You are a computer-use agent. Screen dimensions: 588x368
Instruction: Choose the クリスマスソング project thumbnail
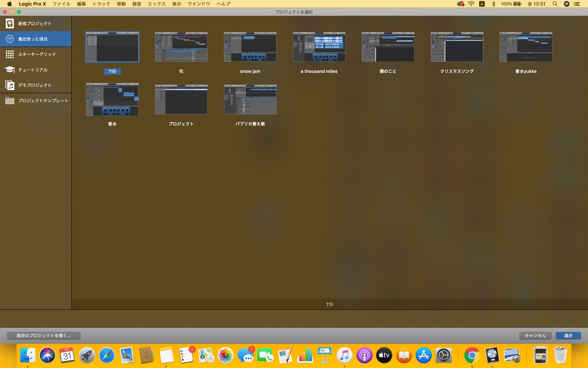click(x=457, y=47)
